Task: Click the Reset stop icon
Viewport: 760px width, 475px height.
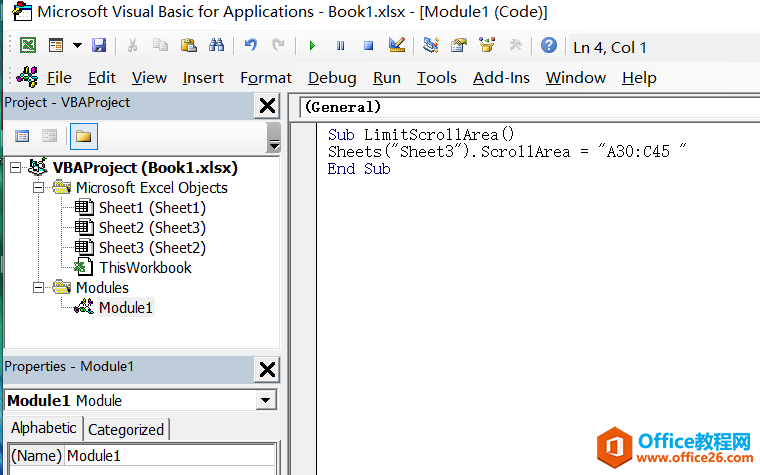Action: coord(368,46)
